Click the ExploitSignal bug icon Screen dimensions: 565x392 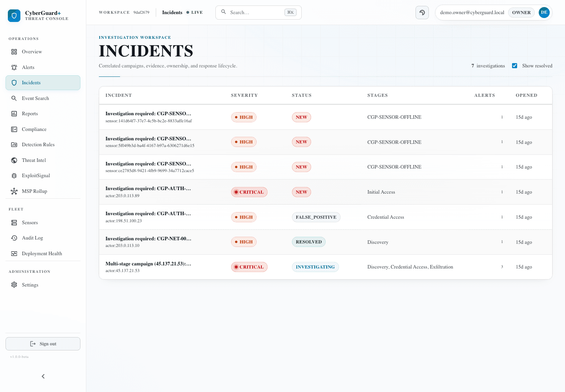point(14,176)
